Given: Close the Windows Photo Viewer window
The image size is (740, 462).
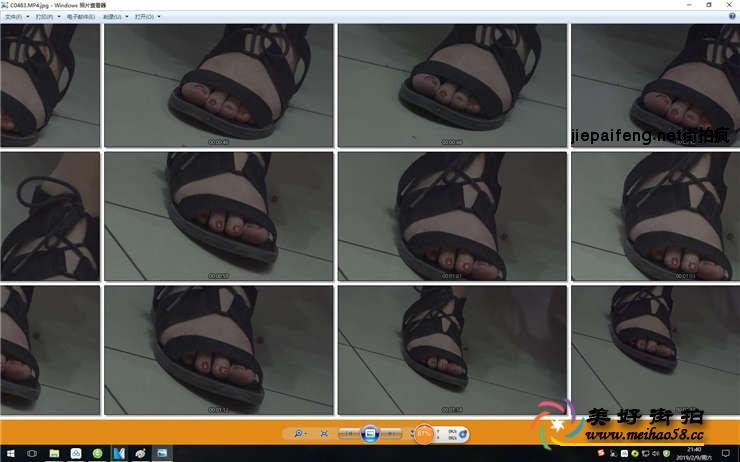Looking at the screenshot, I should (730, 5).
